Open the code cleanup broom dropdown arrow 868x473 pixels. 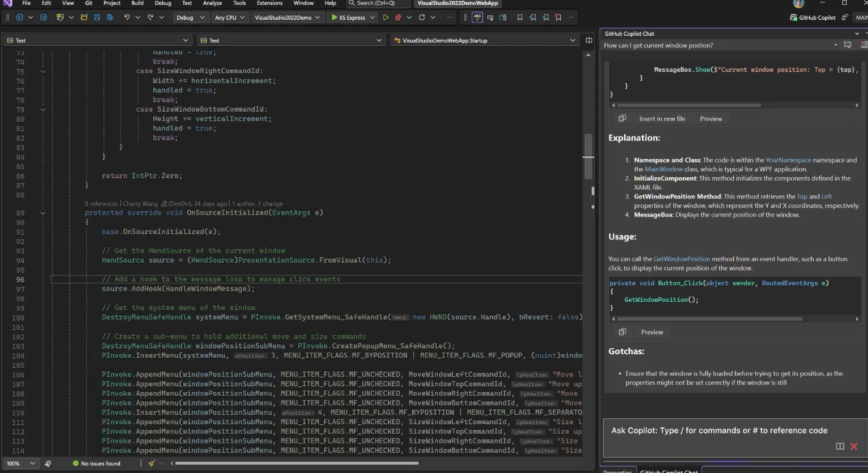(161, 463)
